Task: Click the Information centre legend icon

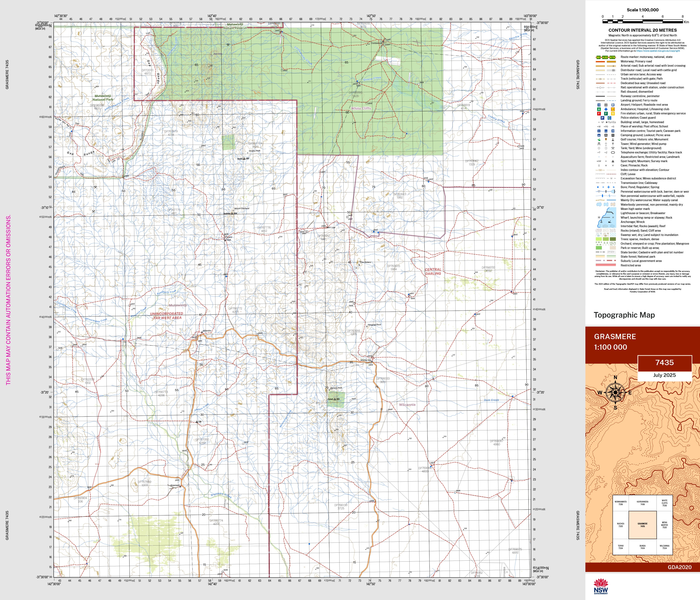Action: [x=599, y=131]
